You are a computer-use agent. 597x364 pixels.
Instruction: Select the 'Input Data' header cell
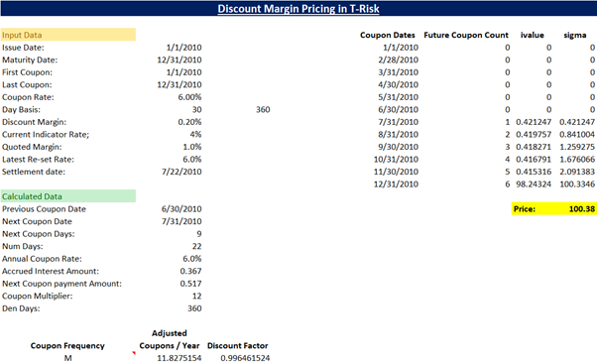(x=67, y=35)
